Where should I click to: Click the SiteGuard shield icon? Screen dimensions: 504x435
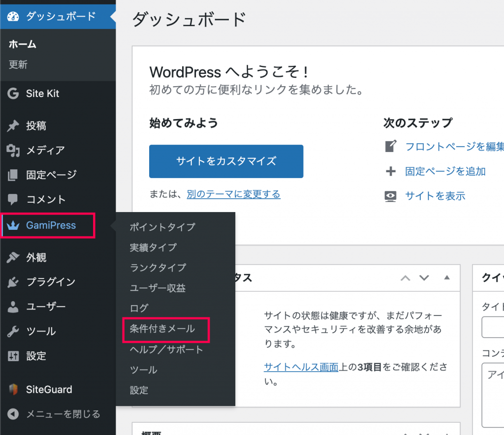[13, 389]
